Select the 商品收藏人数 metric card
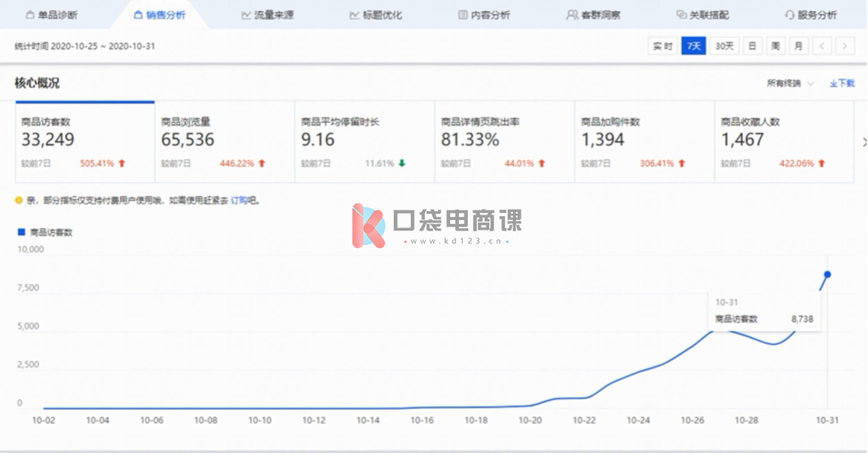868x453 pixels. pyautogui.click(x=784, y=141)
